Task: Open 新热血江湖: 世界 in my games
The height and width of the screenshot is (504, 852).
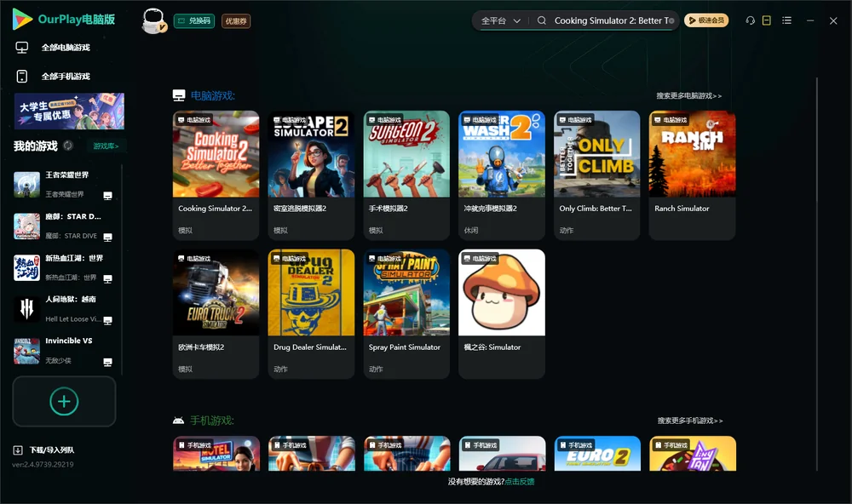Action: 66,267
